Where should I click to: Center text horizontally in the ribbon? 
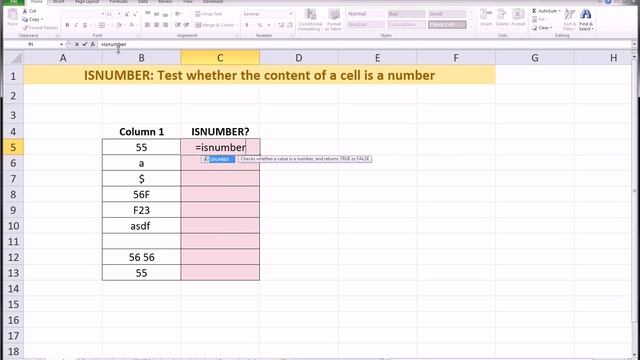coord(156,25)
